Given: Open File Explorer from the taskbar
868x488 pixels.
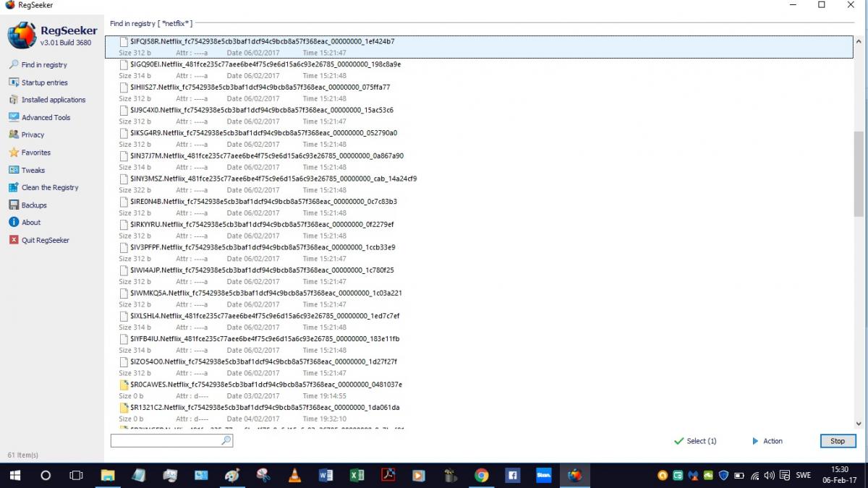Looking at the screenshot, I should (108, 476).
